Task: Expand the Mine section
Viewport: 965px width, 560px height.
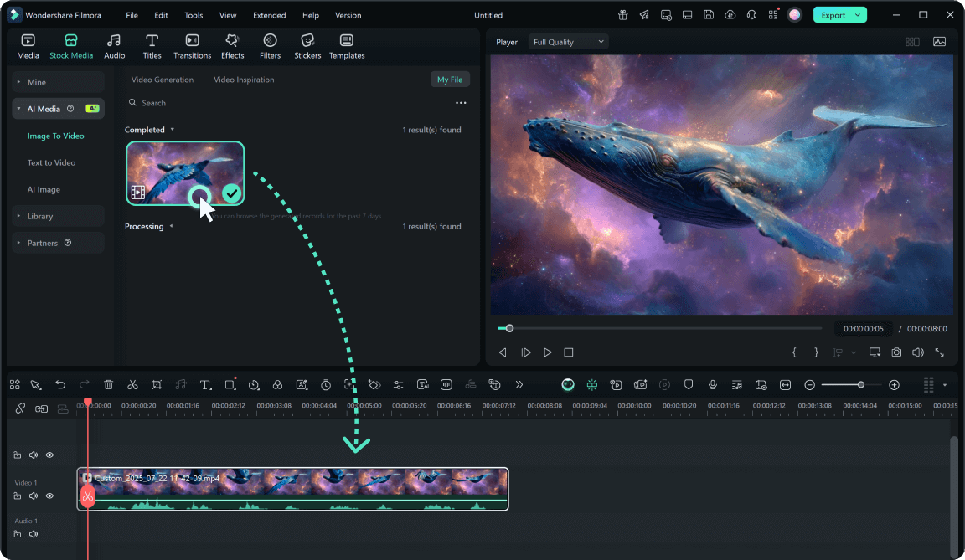Action: (58, 82)
